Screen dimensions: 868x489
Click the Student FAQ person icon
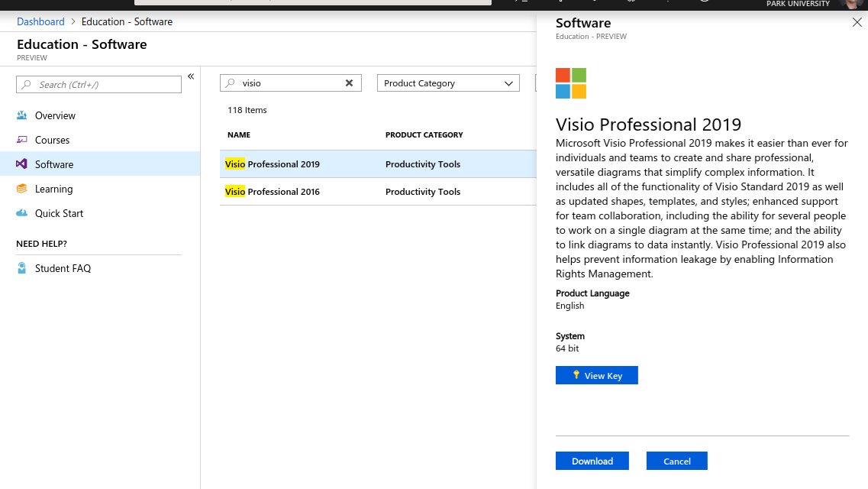pos(21,268)
